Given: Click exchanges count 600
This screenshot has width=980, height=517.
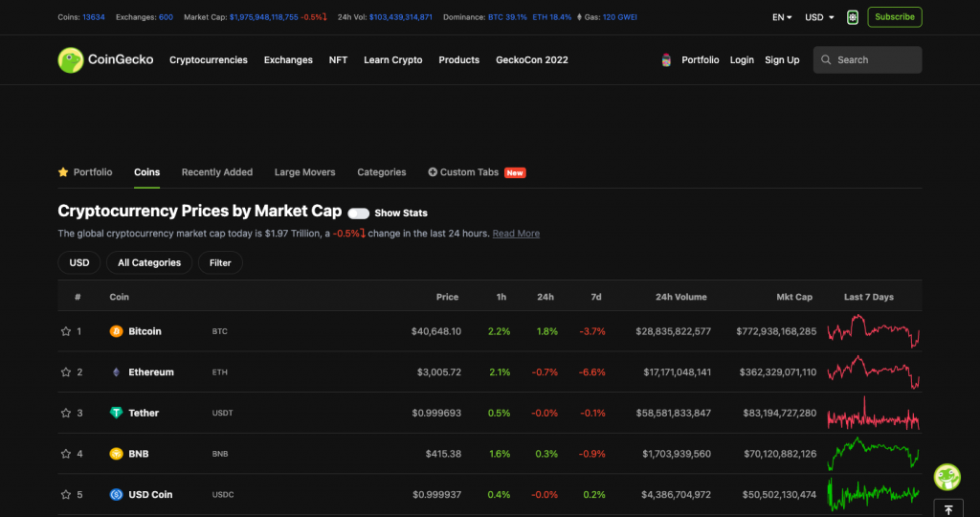Looking at the screenshot, I should pyautogui.click(x=166, y=17).
